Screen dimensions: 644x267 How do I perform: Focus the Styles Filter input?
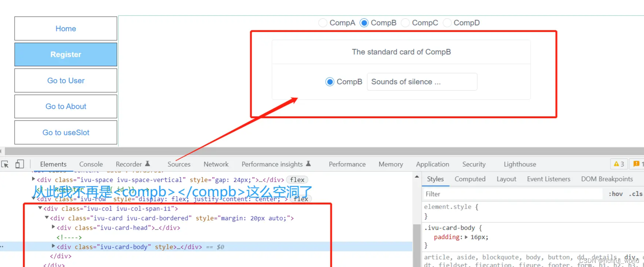513,194
